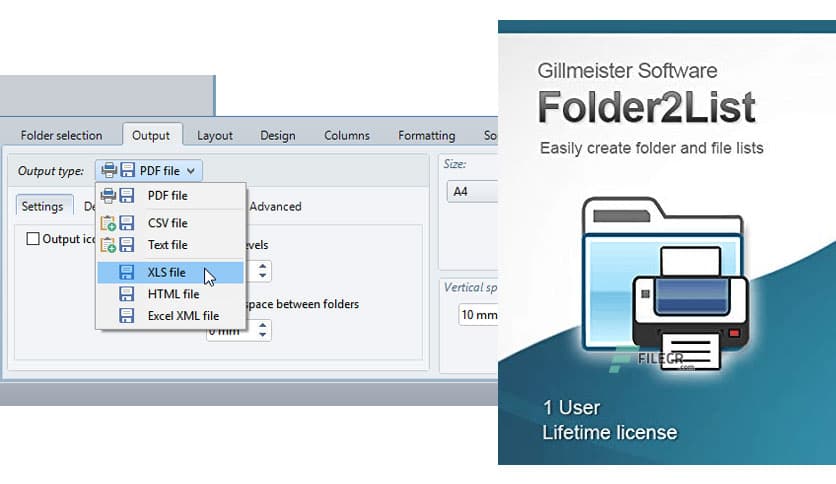Click printer icon in Output type combo box
Screen dimensions: 836x484
coord(109,170)
